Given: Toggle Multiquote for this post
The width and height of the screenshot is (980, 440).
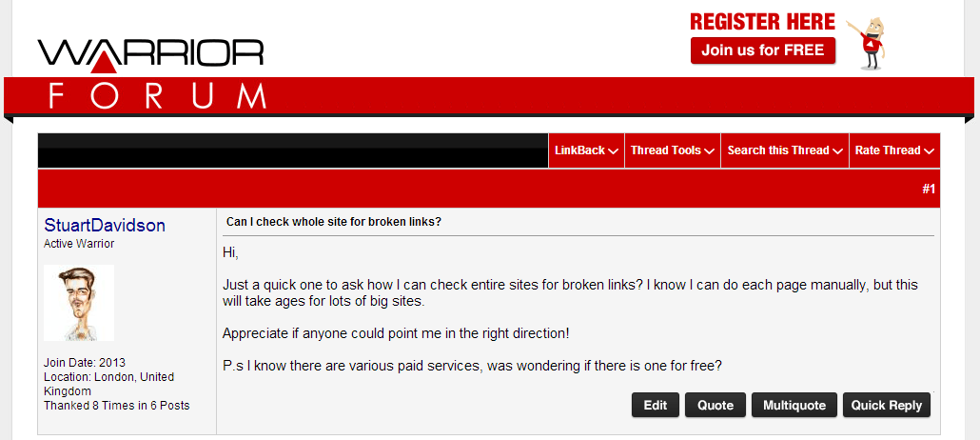Looking at the screenshot, I should pyautogui.click(x=794, y=405).
